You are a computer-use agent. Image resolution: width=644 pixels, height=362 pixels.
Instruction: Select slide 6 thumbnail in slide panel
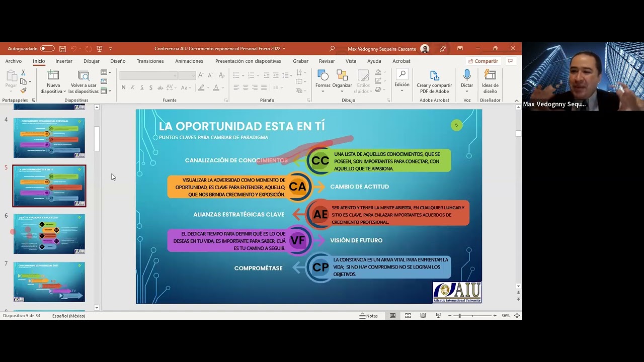(49, 233)
